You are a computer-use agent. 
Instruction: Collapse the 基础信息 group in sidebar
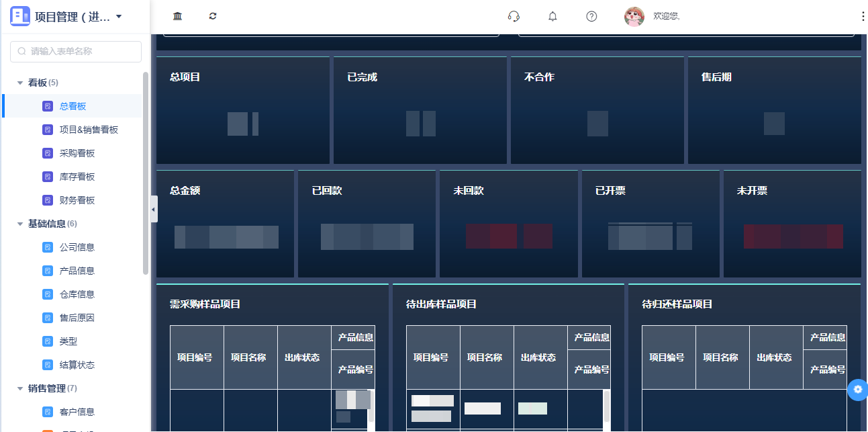(20, 224)
